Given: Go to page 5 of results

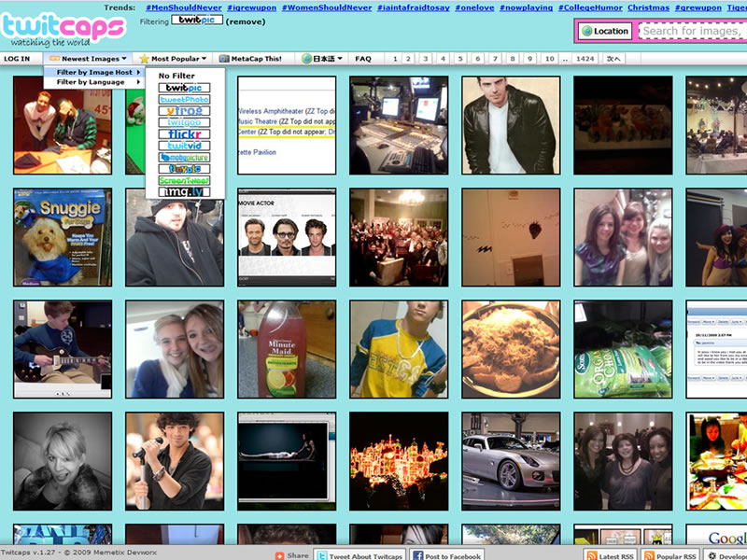Looking at the screenshot, I should coord(458,59).
